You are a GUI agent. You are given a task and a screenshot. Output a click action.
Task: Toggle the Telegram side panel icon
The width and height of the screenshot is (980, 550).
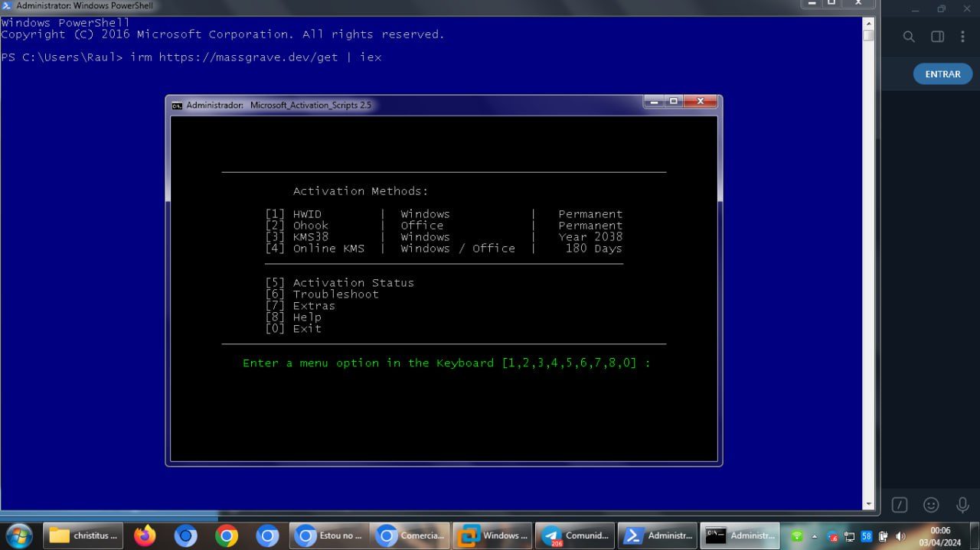[x=937, y=37]
